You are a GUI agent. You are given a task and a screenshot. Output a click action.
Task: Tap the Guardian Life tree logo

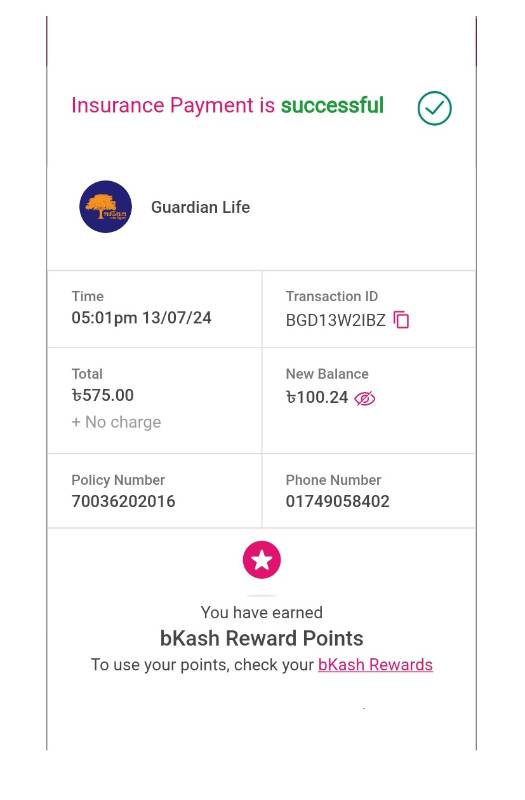pos(106,207)
